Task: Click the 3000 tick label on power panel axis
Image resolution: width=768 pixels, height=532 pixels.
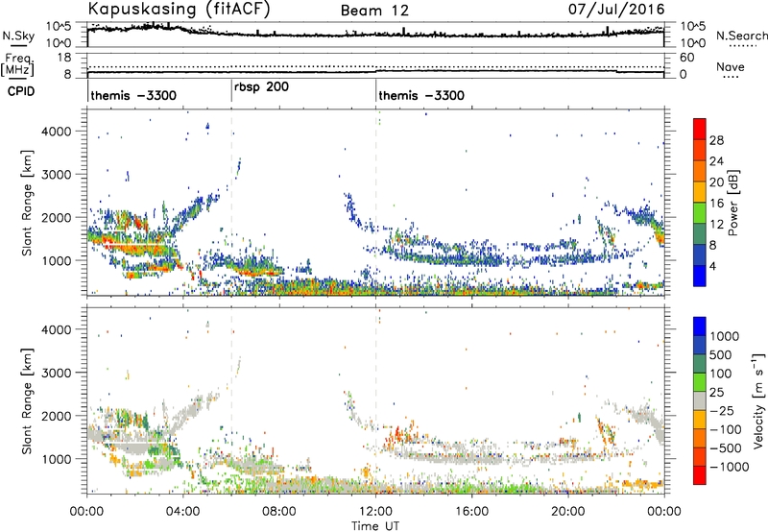Action: (x=57, y=175)
